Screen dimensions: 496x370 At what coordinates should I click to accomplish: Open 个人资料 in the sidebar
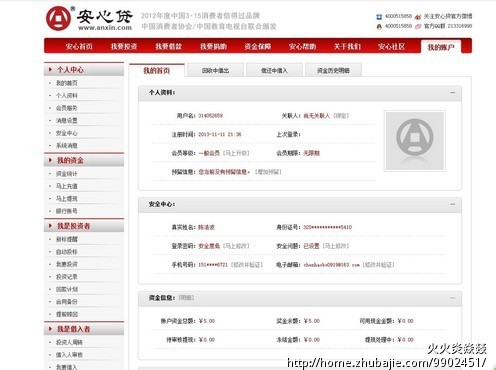(x=67, y=96)
